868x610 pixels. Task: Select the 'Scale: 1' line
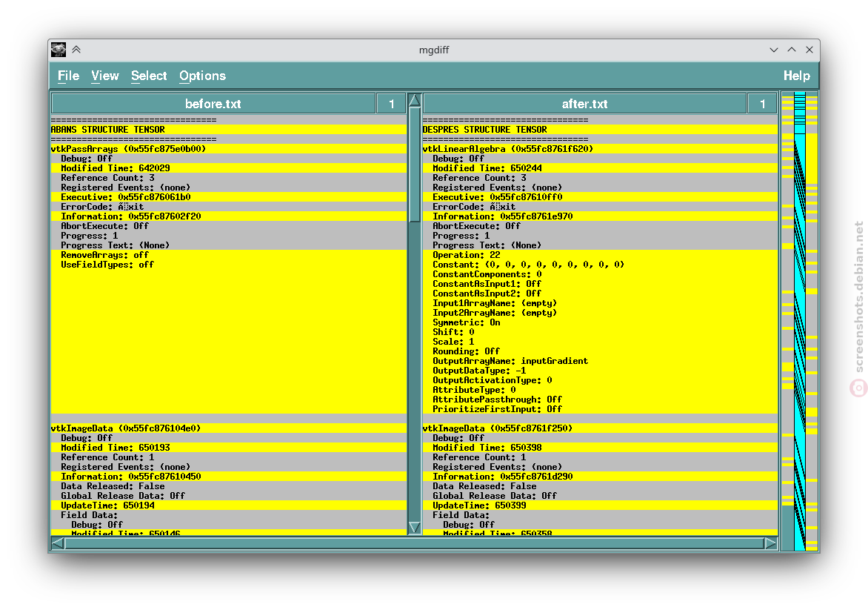pyautogui.click(x=600, y=342)
